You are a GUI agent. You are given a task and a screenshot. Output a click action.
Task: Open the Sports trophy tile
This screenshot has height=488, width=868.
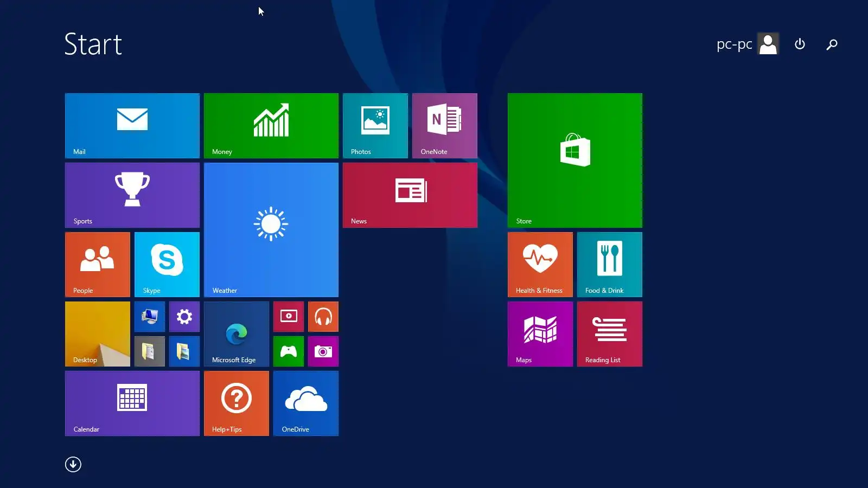pos(132,195)
